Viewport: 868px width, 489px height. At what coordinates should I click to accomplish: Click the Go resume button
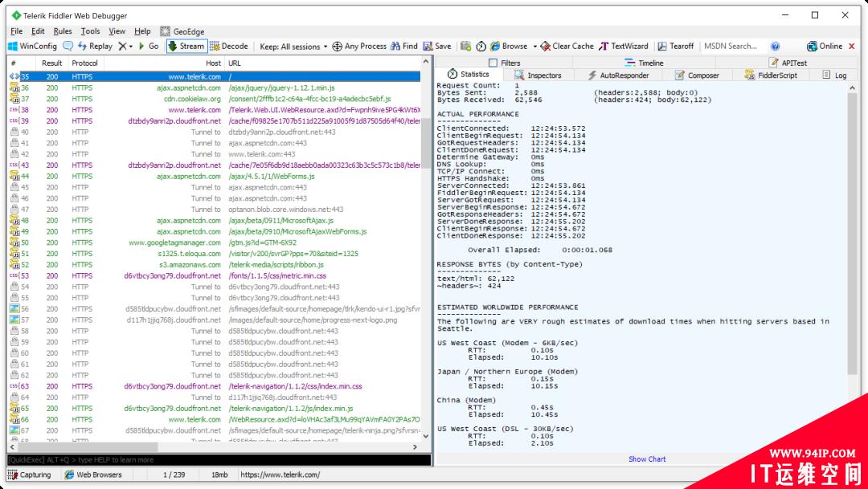(149, 47)
